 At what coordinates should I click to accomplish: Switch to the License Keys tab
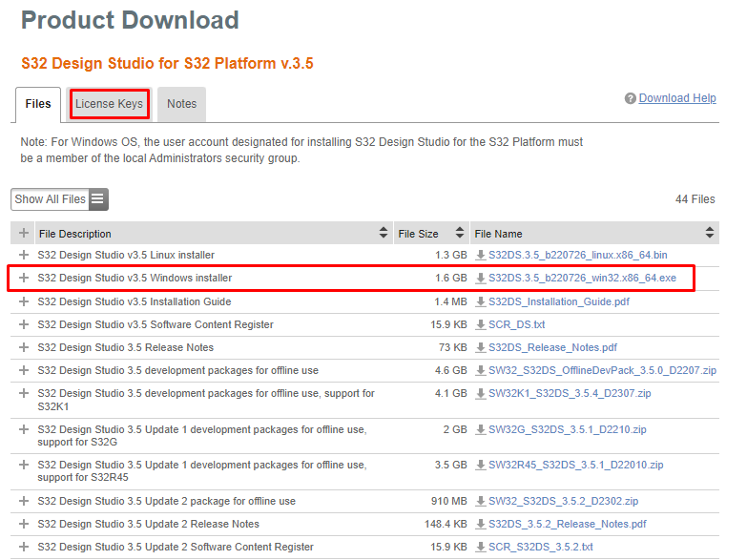(110, 104)
